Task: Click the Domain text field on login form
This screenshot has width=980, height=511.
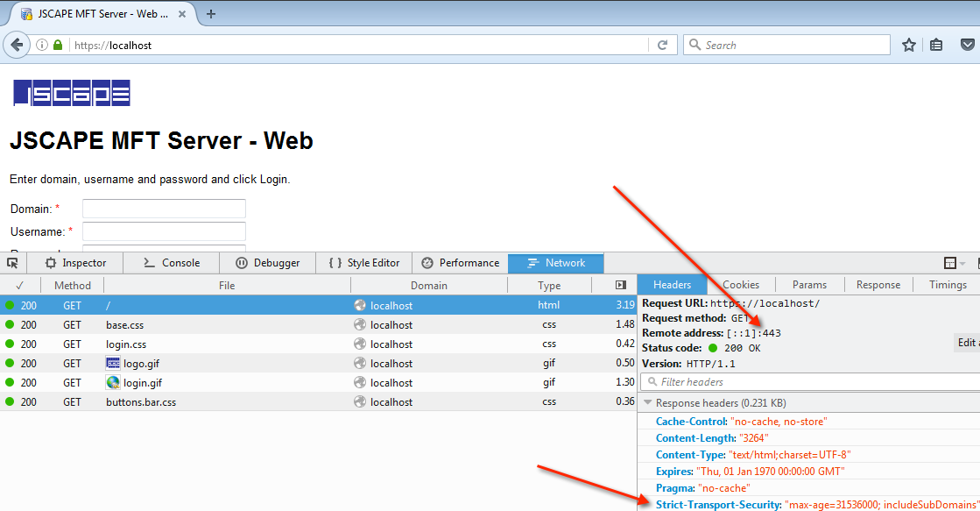Action: (164, 209)
